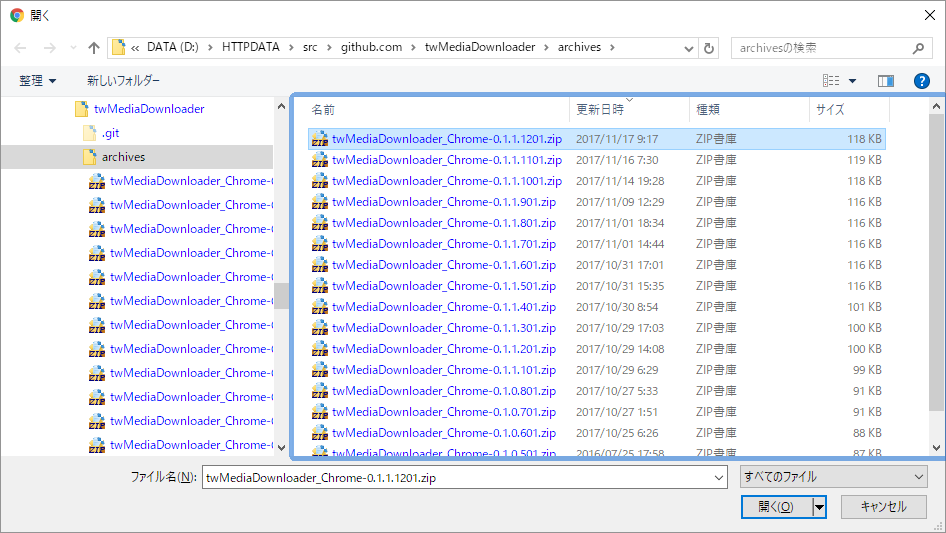Viewport: 946px width, 533px height.
Task: Select twMediaDownloader_Chrome-0.1.1.401.zip file
Action: pos(597,307)
